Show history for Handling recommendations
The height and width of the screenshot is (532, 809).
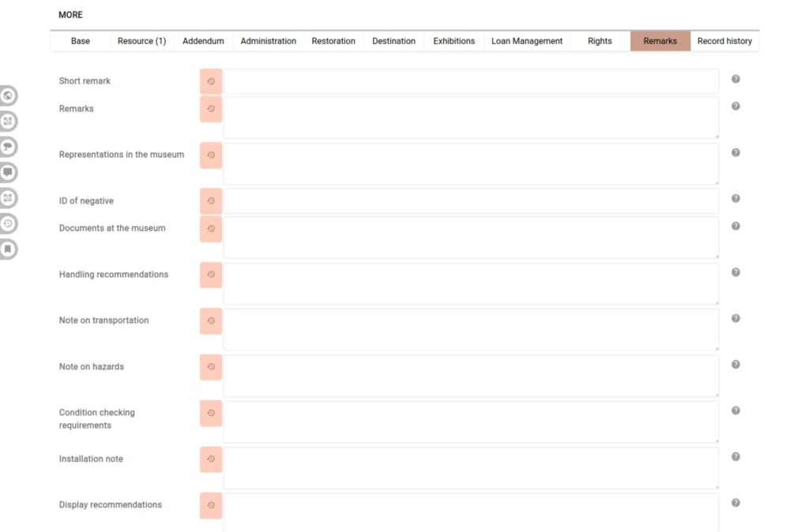pos(210,275)
